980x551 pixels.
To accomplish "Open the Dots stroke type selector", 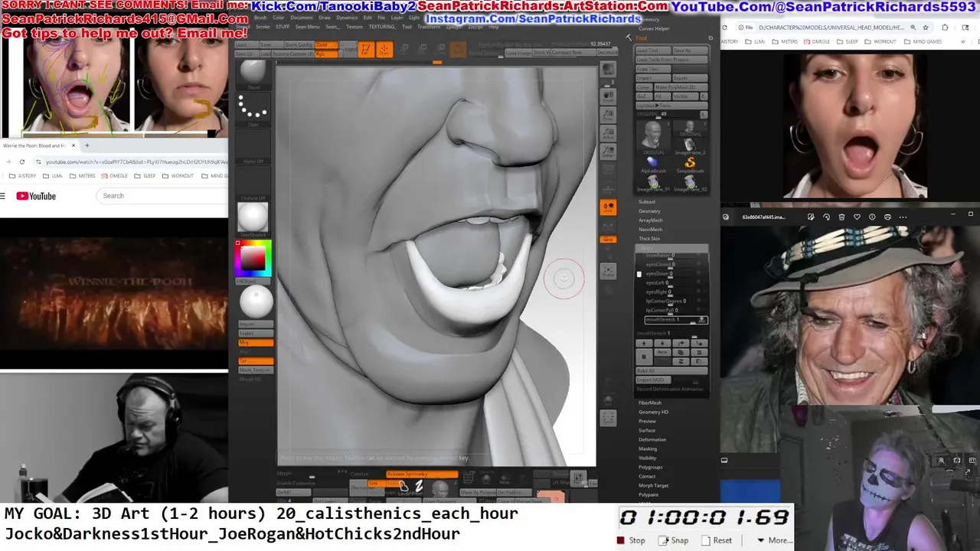I will (x=253, y=109).
